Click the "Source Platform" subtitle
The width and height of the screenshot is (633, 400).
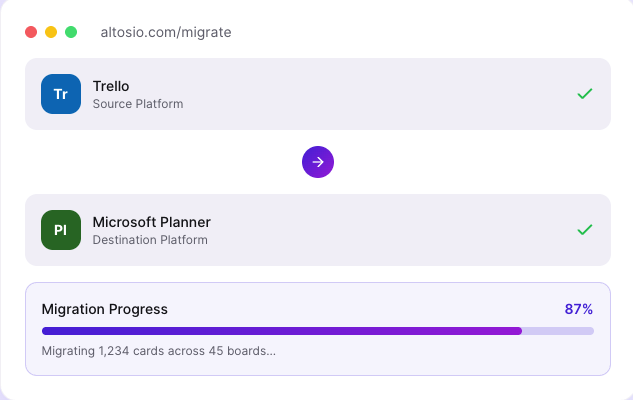point(138,103)
